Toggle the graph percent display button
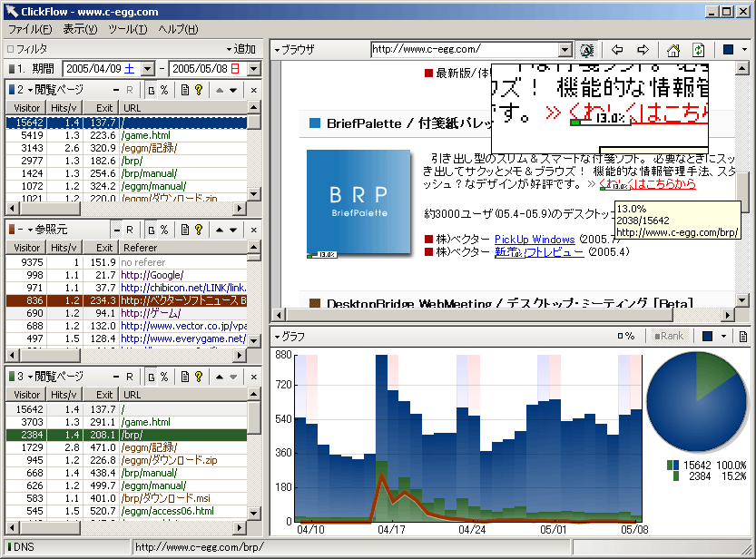The height and width of the screenshot is (559, 756). coord(626,337)
